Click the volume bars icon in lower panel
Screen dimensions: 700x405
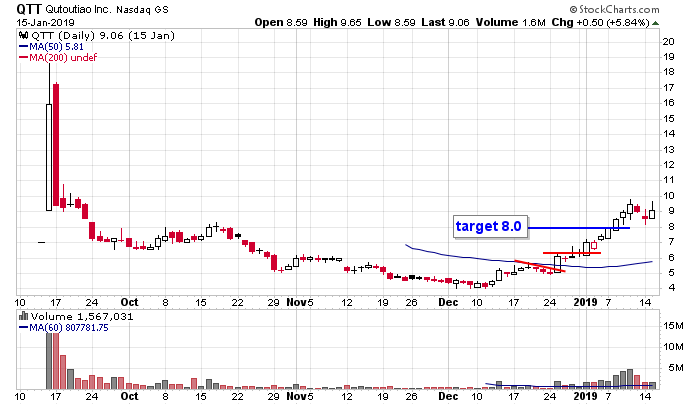click(x=23, y=316)
